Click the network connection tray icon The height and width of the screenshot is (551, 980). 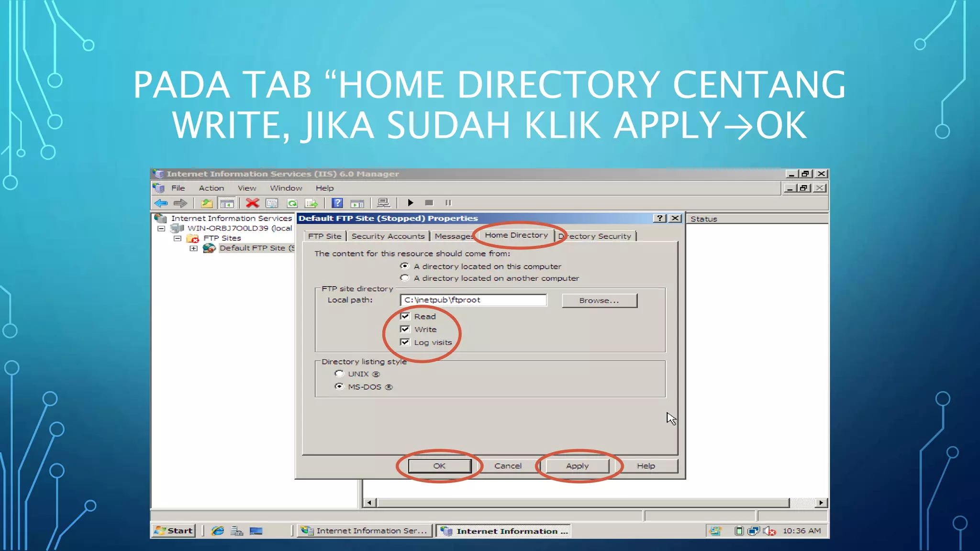pos(754,531)
